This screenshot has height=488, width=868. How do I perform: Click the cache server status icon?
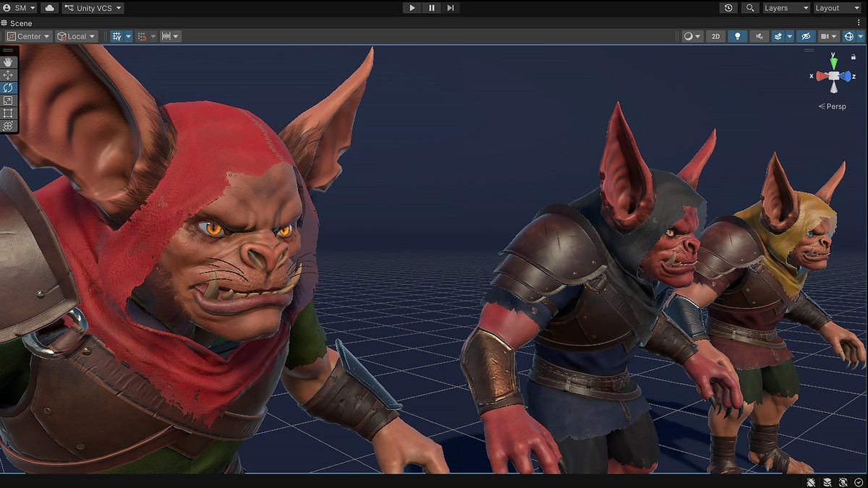click(x=827, y=481)
